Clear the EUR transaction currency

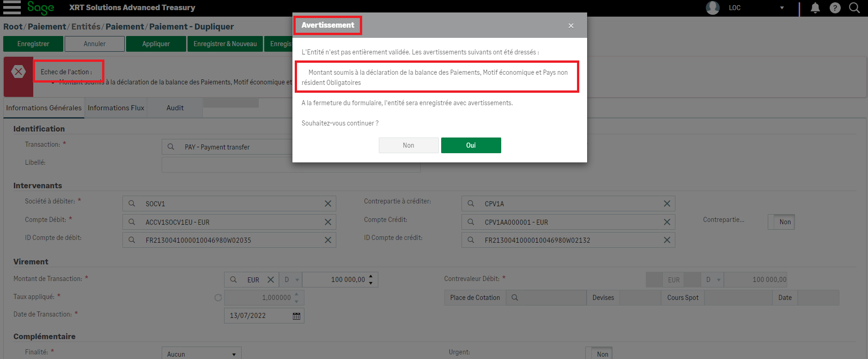271,280
